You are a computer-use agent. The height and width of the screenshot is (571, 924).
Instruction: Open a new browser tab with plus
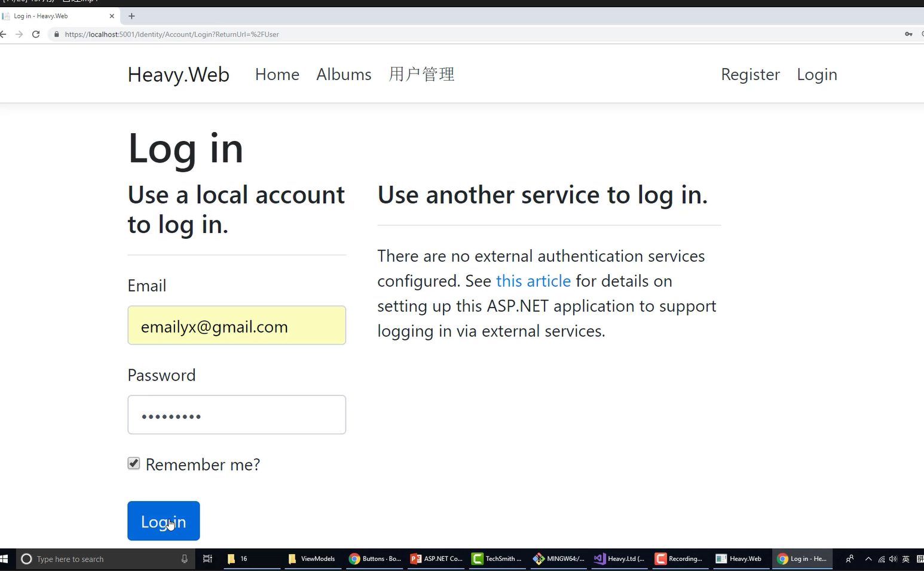(x=131, y=16)
